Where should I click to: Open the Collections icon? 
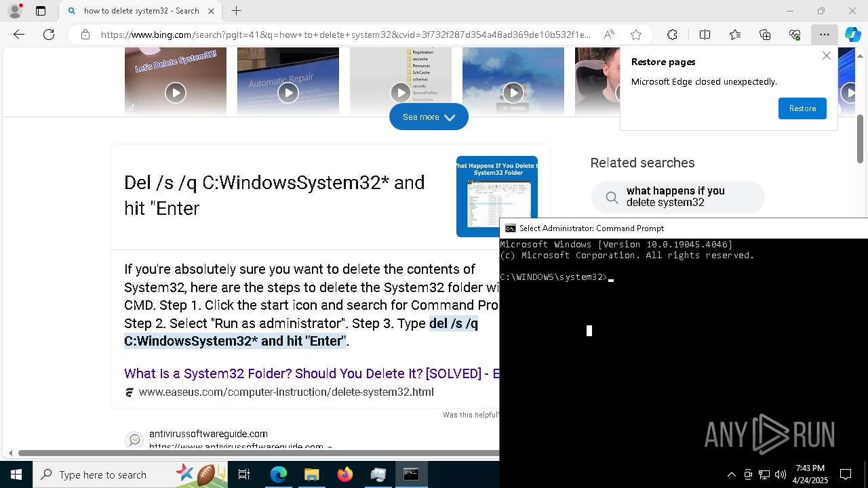pyautogui.click(x=765, y=35)
